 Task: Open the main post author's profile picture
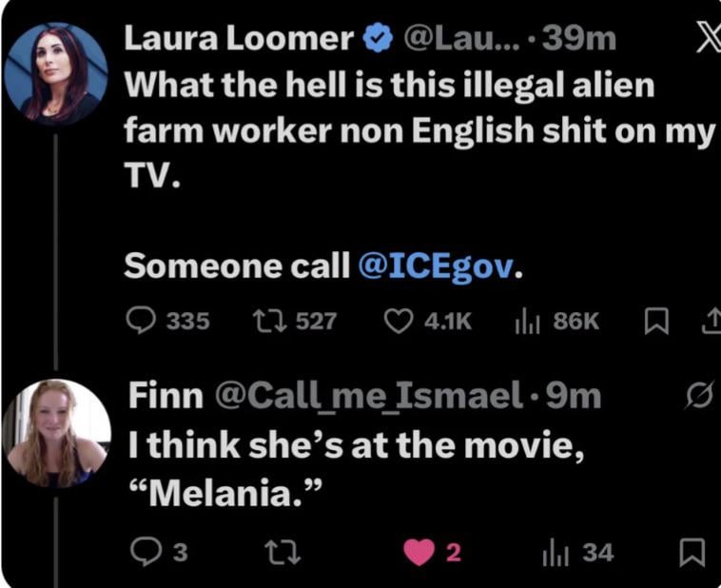coord(56,74)
